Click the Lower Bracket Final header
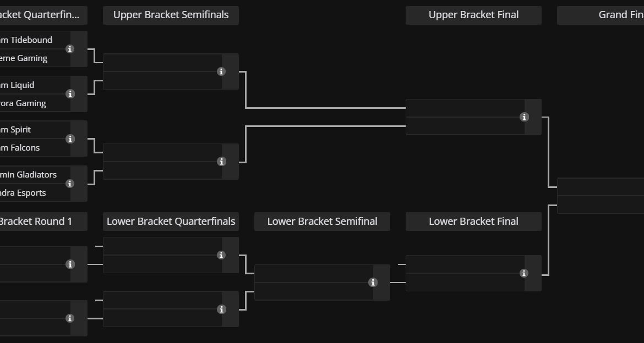 [473, 222]
